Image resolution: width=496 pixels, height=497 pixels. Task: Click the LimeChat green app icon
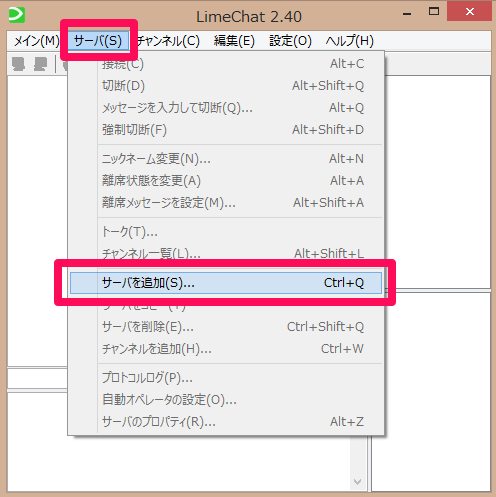[17, 15]
